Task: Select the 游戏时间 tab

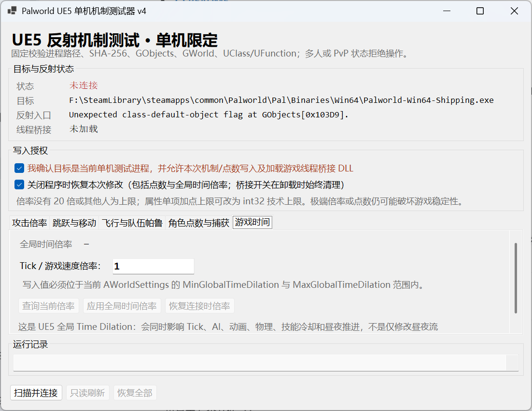Action: 252,222
